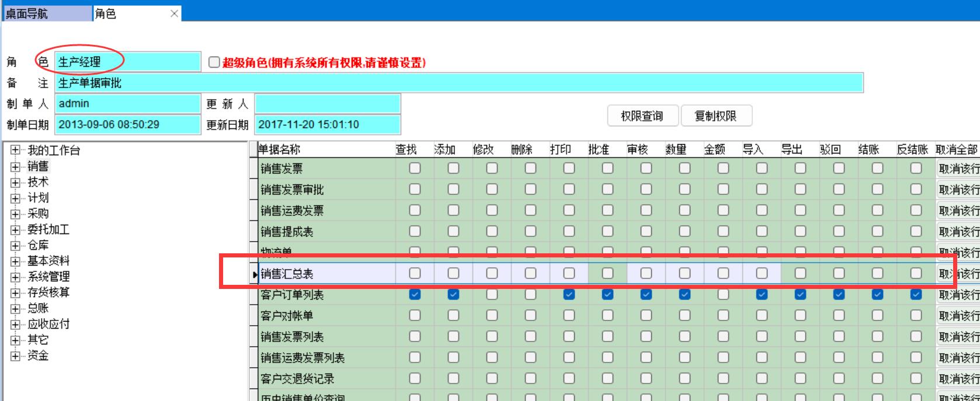Check 修改 permission for 客户订单列表
This screenshot has width=980, height=401.
pos(492,294)
